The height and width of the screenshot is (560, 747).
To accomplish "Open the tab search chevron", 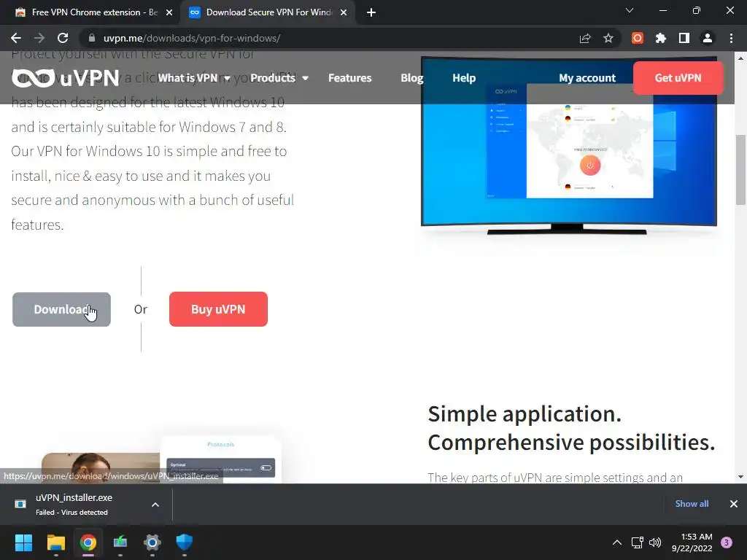I will pos(630,10).
